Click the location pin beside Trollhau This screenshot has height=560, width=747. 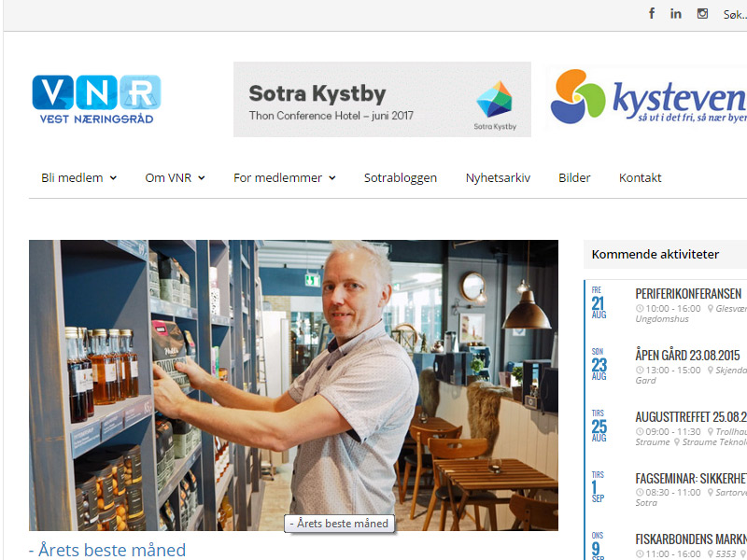coord(710,431)
